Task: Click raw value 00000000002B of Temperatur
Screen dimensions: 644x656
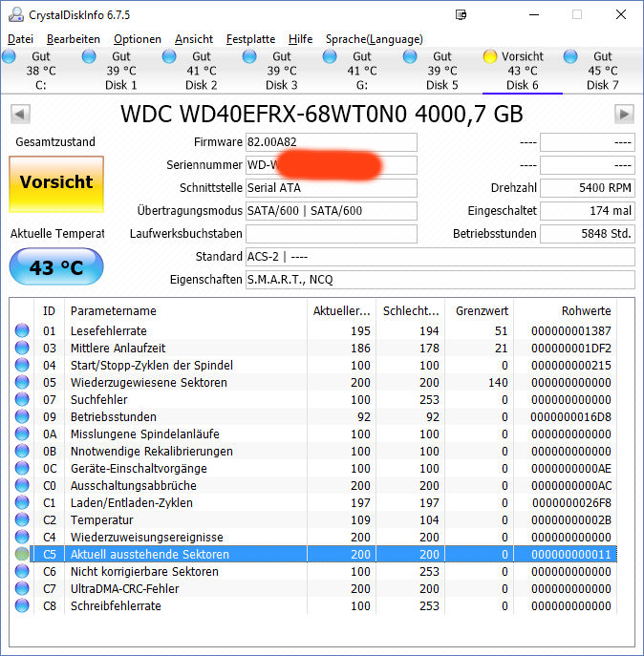Action: point(570,520)
